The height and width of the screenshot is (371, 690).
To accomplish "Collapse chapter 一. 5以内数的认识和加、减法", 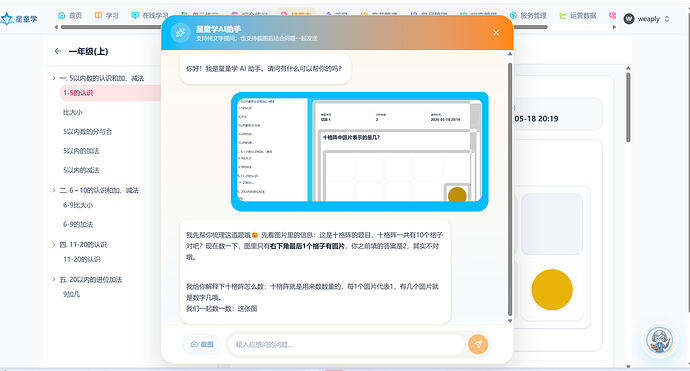I will pos(54,78).
